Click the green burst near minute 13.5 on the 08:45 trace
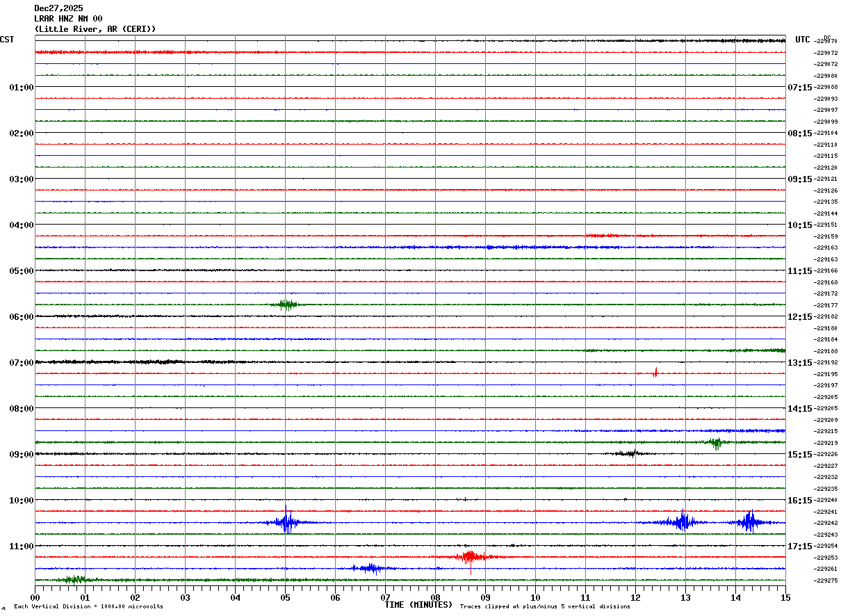Image resolution: width=841 pixels, height=616 pixels. pos(716,442)
